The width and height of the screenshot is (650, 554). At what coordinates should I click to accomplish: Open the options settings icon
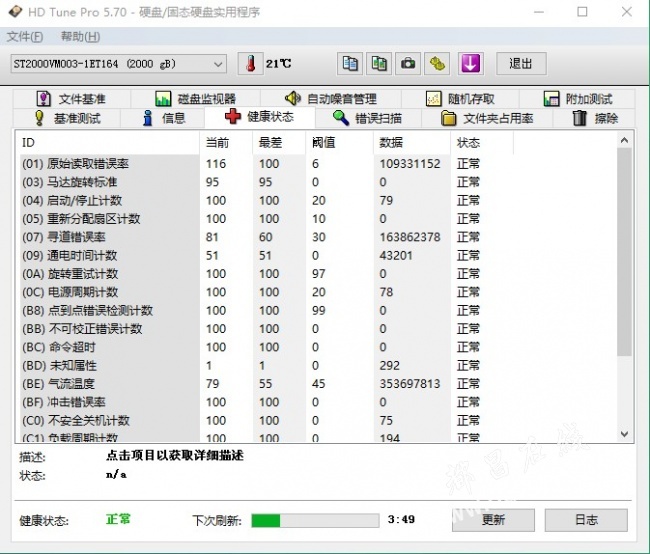click(x=437, y=64)
